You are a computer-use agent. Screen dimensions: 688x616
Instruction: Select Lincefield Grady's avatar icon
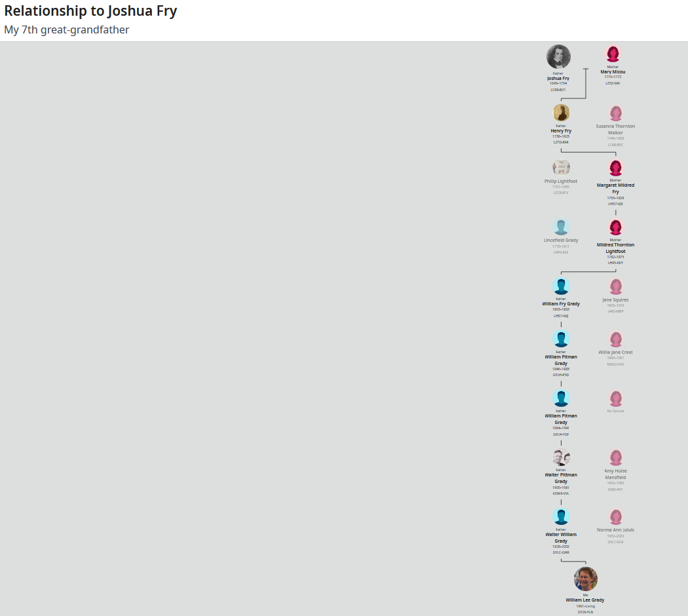561,227
